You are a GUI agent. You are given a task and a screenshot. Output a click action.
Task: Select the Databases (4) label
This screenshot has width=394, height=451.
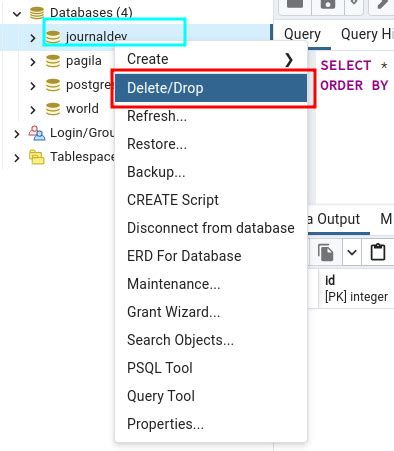point(91,13)
